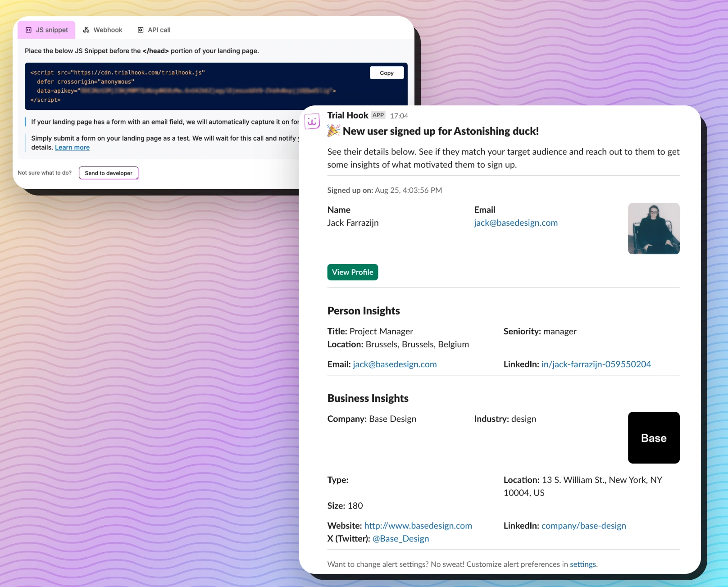Viewport: 728px width, 587px height.
Task: Click the JS snippet tab icon
Action: tap(28, 30)
